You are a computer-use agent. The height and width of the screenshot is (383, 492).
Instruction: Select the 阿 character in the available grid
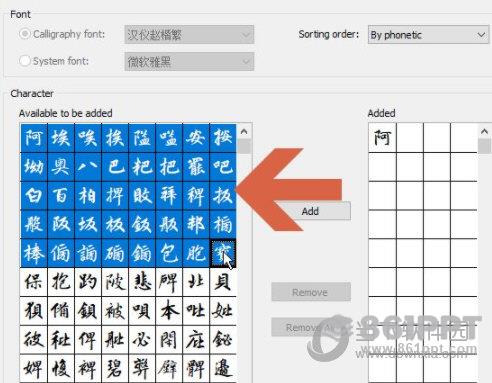(34, 138)
